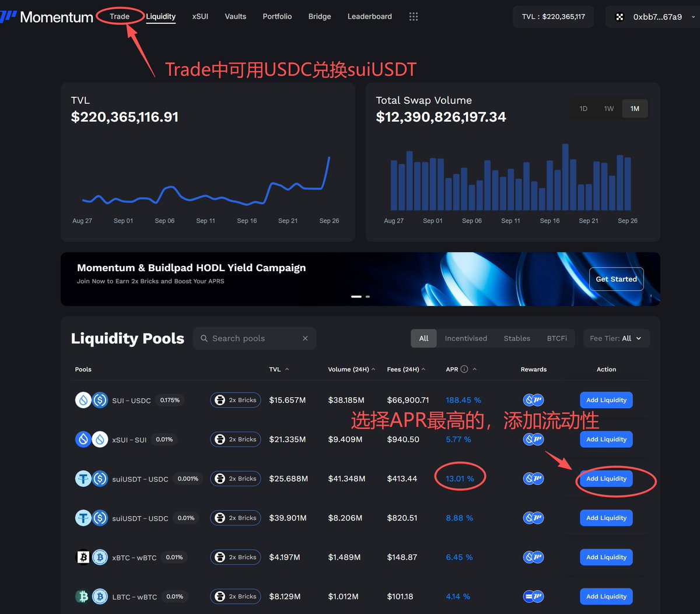Click the Momentum logo
Screen dimensions: 700x614
click(x=47, y=17)
